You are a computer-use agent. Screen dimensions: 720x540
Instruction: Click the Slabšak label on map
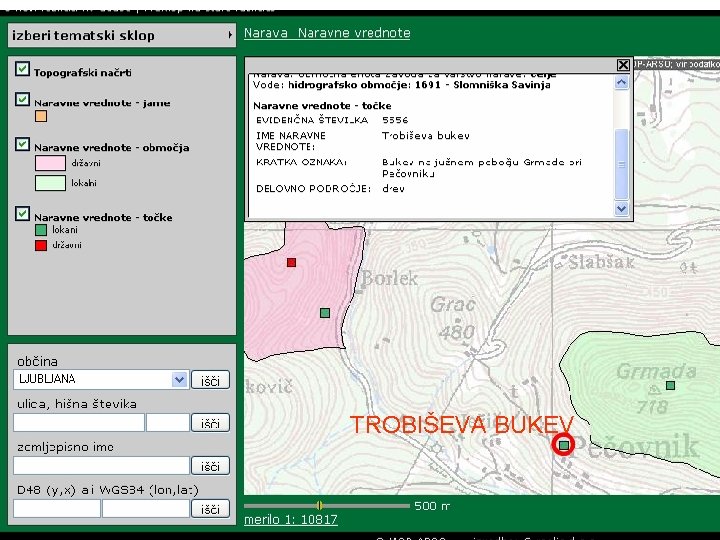click(x=602, y=263)
